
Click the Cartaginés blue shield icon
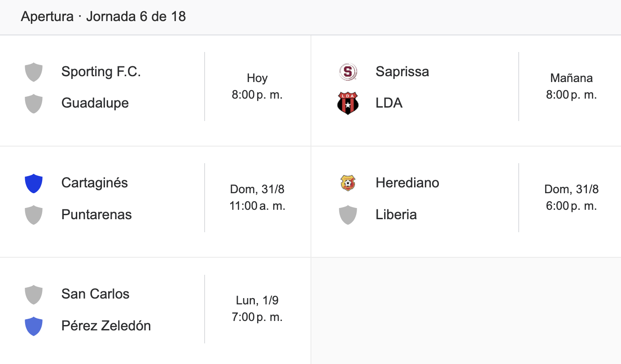[x=34, y=183]
